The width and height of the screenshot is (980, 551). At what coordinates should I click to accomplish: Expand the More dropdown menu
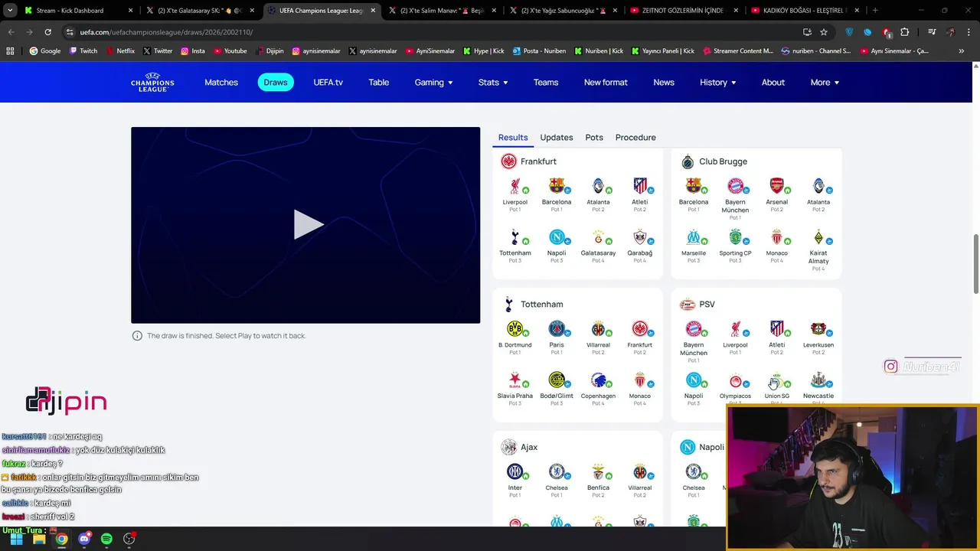pyautogui.click(x=825, y=83)
